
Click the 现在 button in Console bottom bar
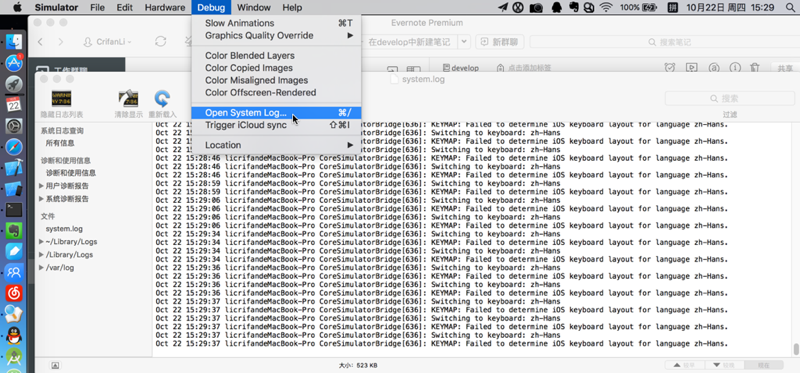(764, 365)
